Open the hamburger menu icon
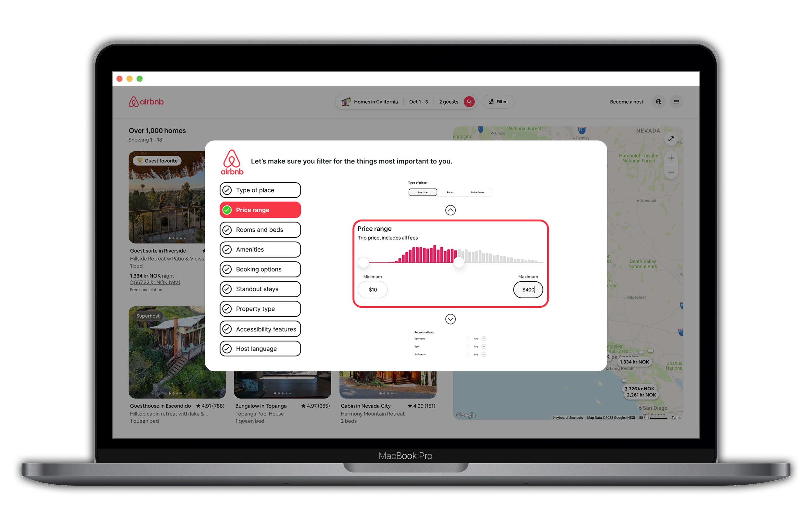The height and width of the screenshot is (510, 812). [x=677, y=102]
